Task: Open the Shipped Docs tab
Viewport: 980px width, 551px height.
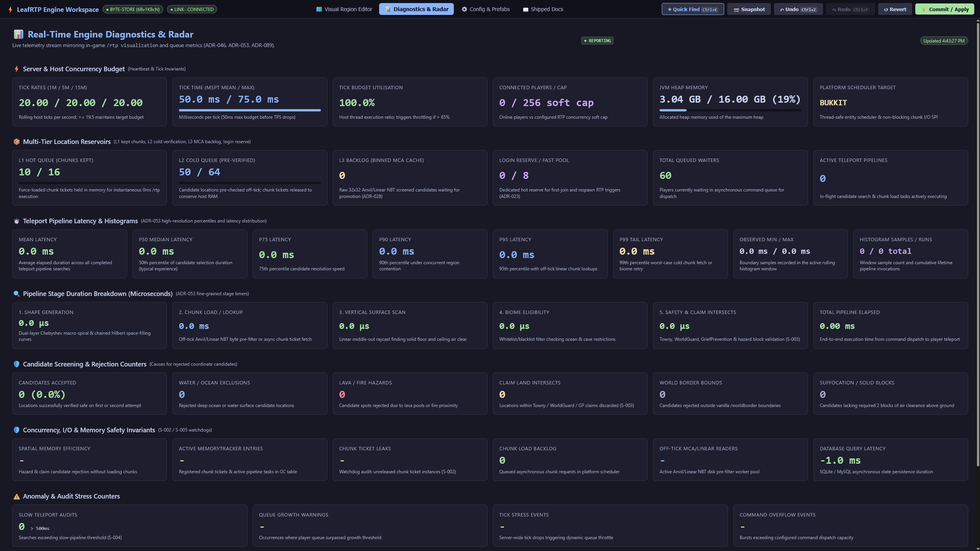Action: (x=543, y=9)
